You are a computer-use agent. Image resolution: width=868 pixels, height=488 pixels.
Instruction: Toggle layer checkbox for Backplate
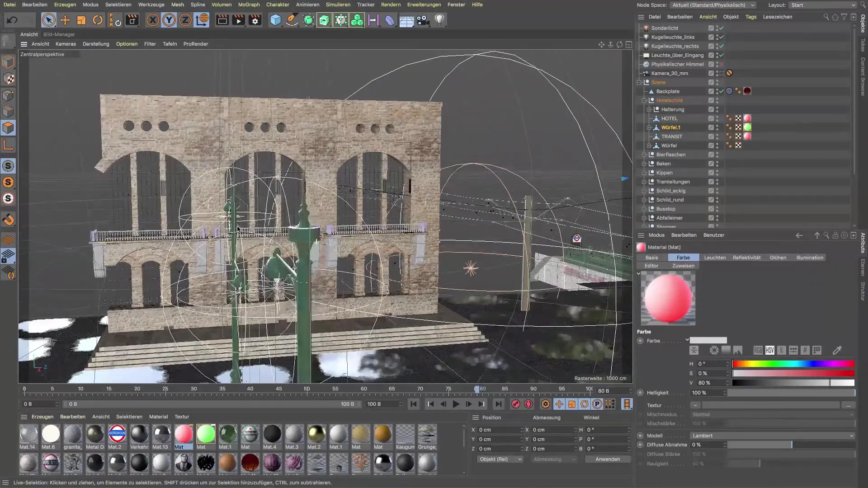click(711, 91)
